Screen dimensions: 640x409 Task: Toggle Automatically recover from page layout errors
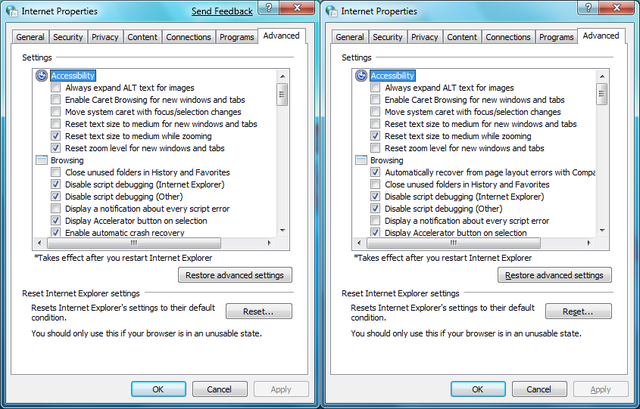pyautogui.click(x=375, y=172)
